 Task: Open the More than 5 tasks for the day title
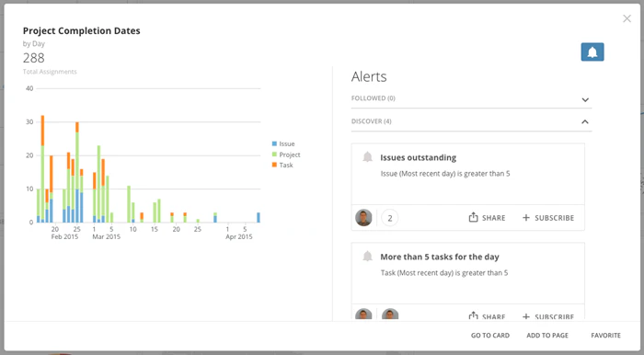pos(440,257)
